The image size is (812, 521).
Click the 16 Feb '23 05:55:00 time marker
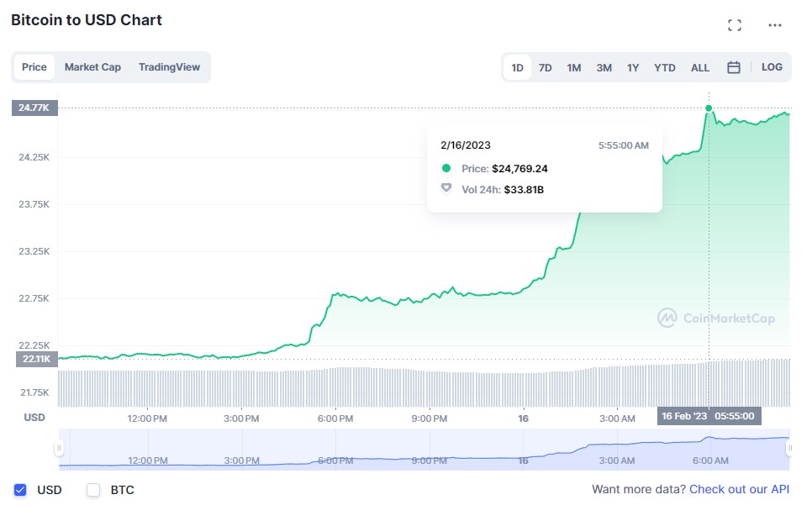[709, 416]
